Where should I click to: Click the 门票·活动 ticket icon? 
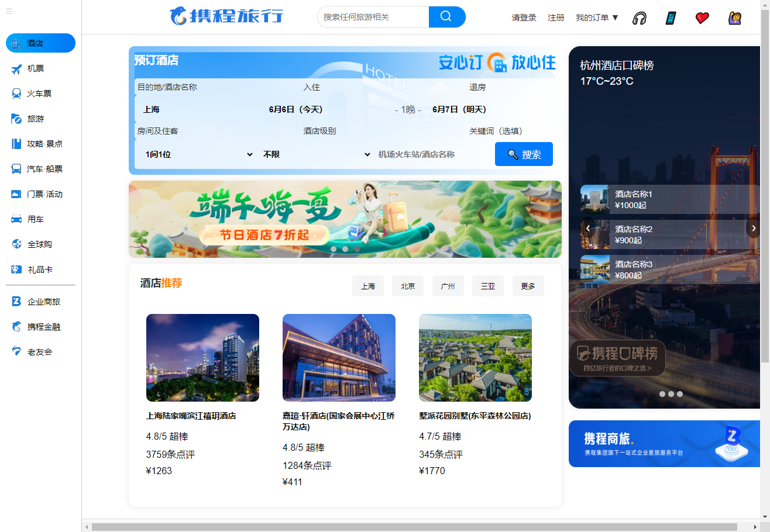(x=16, y=194)
